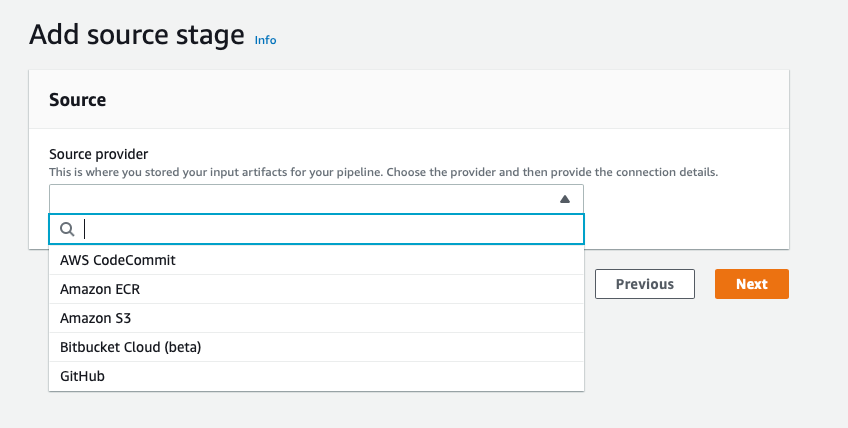Choose Amazon ECR as source provider
The height and width of the screenshot is (428, 848).
[x=98, y=289]
